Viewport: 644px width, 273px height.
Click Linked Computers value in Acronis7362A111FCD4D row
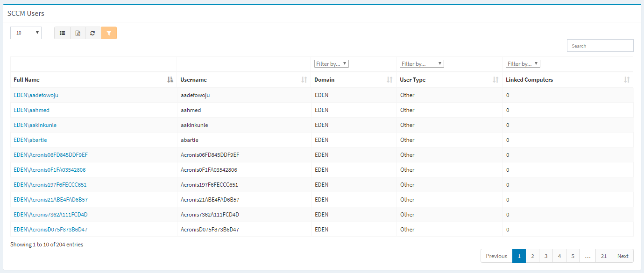pos(508,215)
